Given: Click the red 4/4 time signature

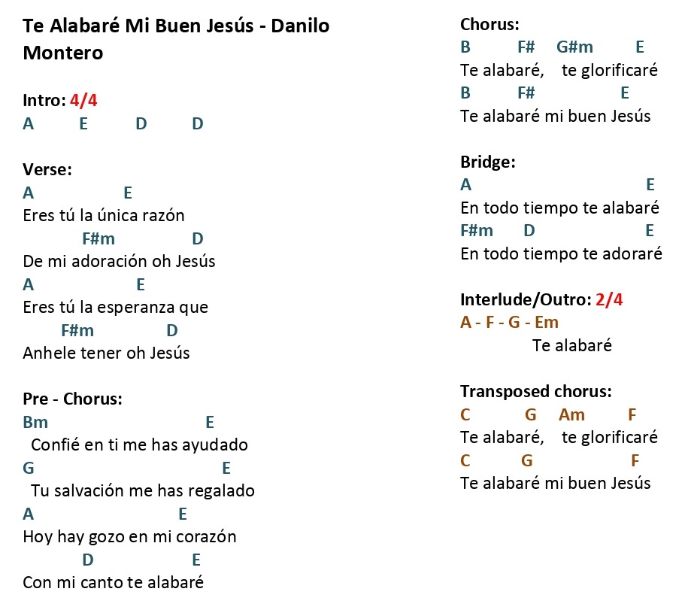Looking at the screenshot, I should tap(83, 101).
